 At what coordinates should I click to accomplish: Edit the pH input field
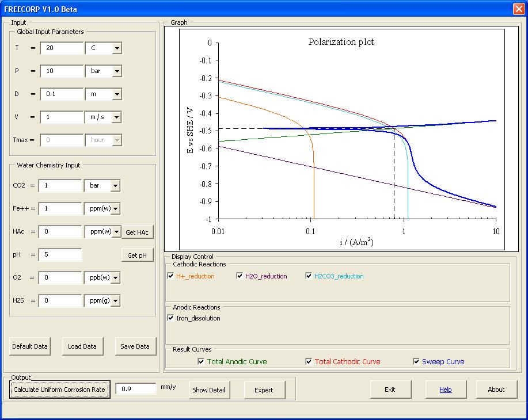point(60,254)
